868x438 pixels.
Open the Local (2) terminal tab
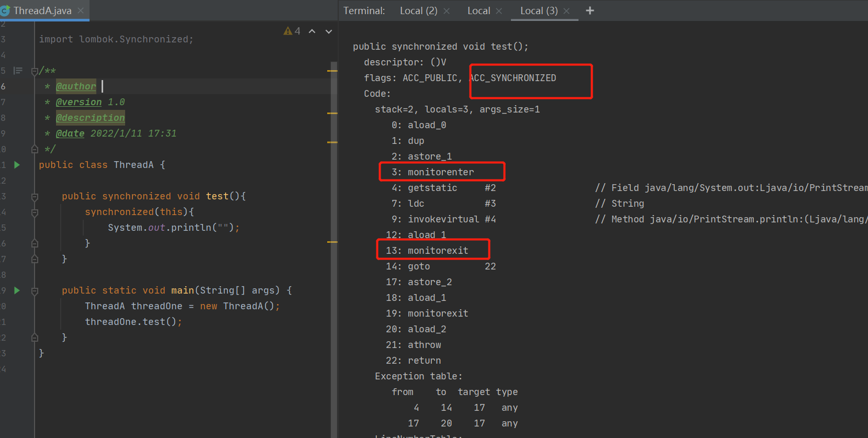pos(418,10)
